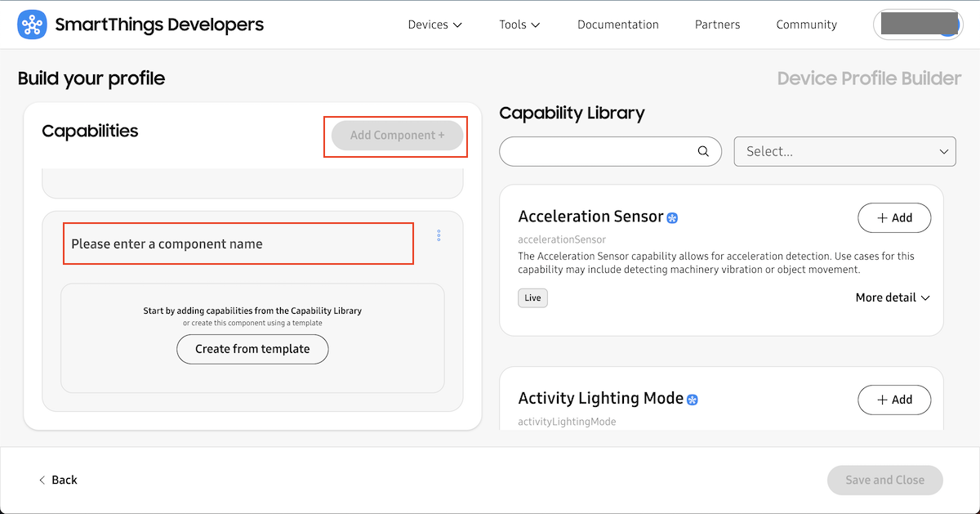The image size is (980, 514).
Task: Click the SmartThings logo icon
Action: click(32, 25)
